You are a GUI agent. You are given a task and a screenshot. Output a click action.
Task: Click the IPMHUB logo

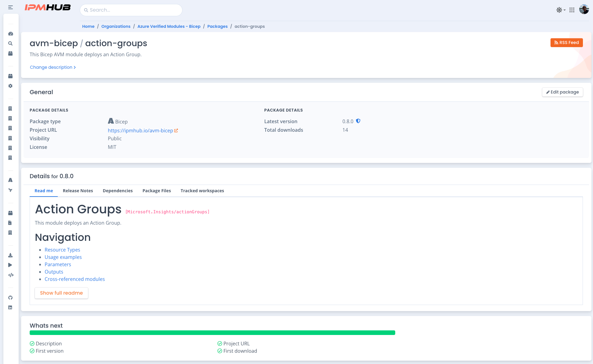click(x=48, y=8)
